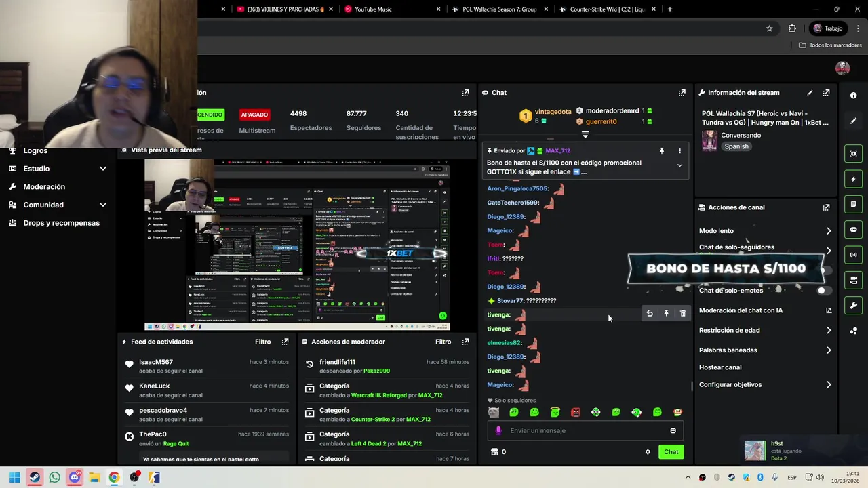This screenshot has width=868, height=488.
Task: Reply to tivenga's highlighted chat message
Action: click(x=650, y=314)
